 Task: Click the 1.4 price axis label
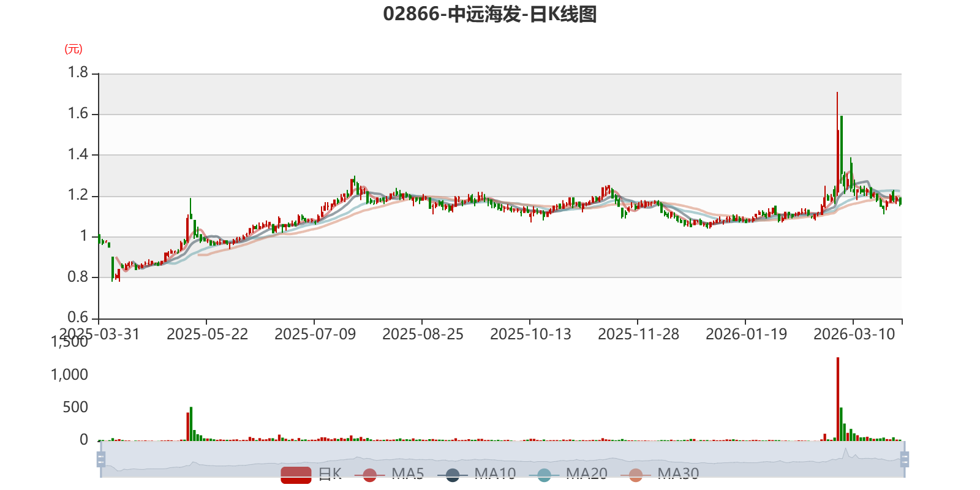pos(78,154)
